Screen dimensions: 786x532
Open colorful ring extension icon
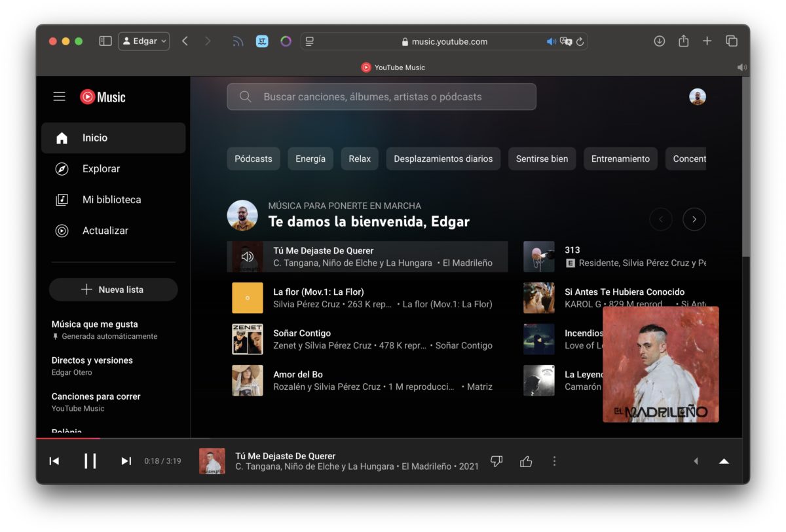[x=286, y=41]
